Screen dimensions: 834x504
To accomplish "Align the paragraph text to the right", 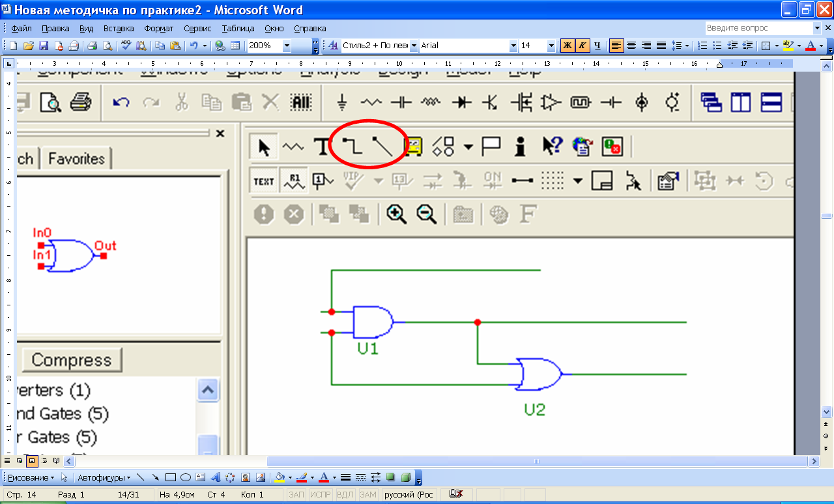I will click(x=646, y=46).
